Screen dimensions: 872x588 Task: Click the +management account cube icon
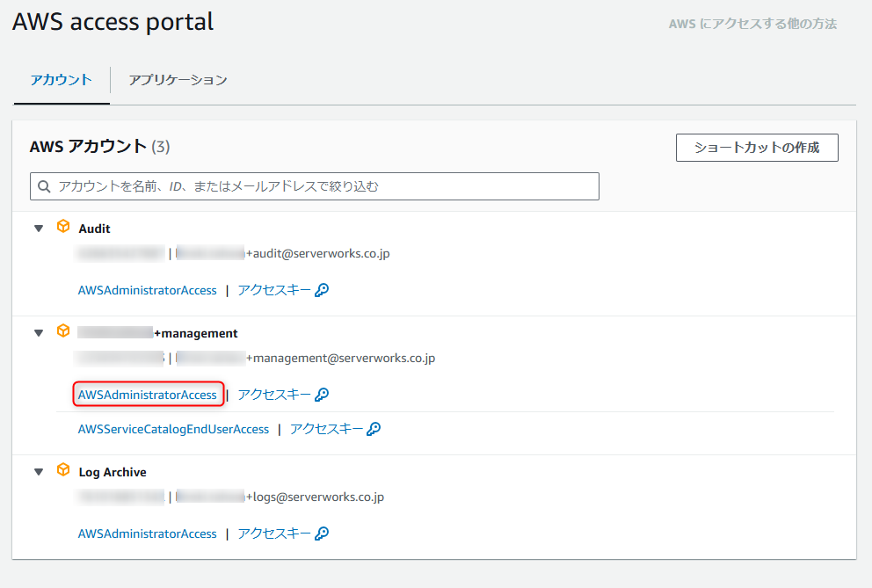click(x=63, y=331)
